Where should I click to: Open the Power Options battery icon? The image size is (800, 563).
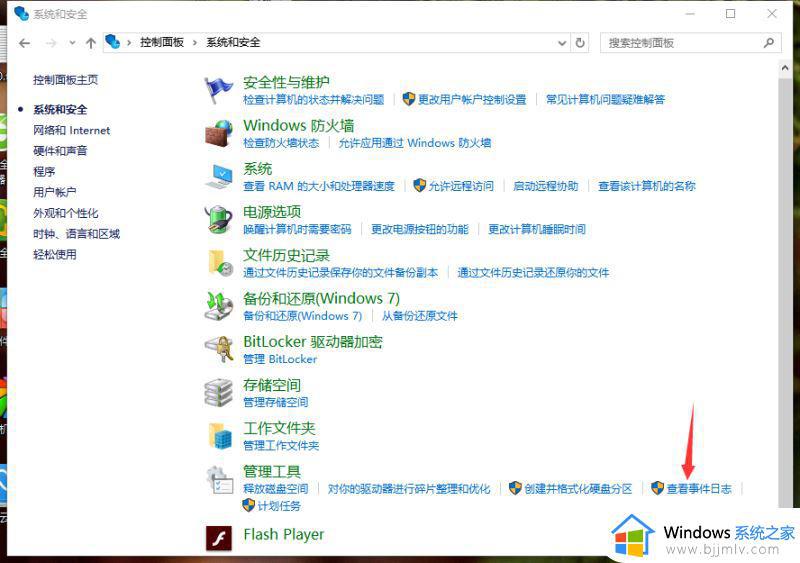219,219
